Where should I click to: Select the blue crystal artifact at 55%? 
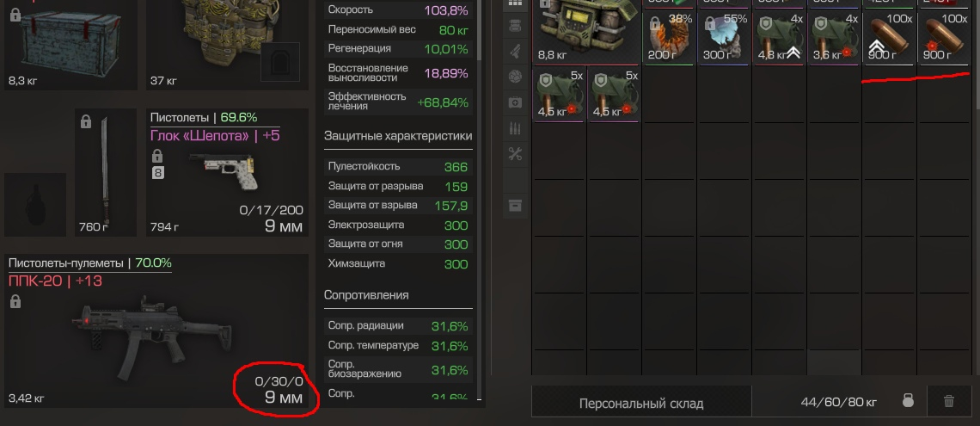coord(724,39)
